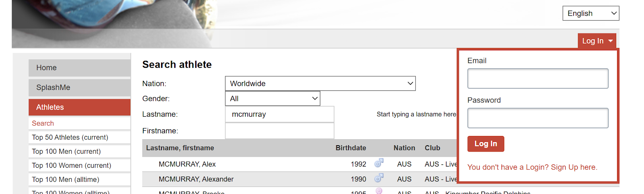Screen dimensions: 644x194
Task: Go to the SplashMe section
Action: coord(79,88)
